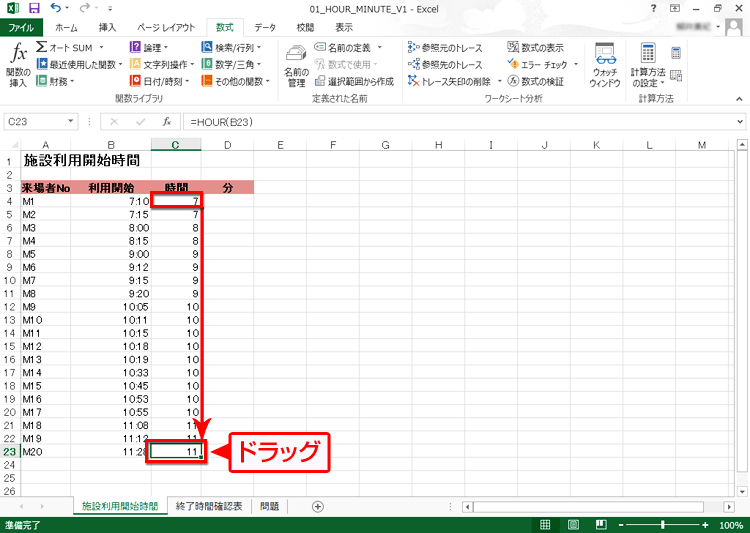The height and width of the screenshot is (533, 750).
Task: Click the Calculate Sheet icon
Action: pos(676,76)
